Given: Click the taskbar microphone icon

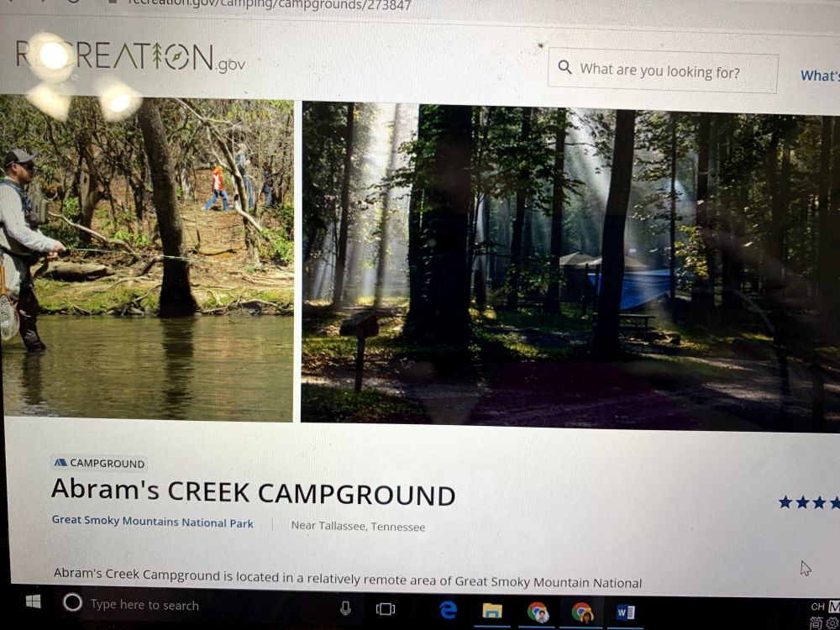Looking at the screenshot, I should [345, 607].
